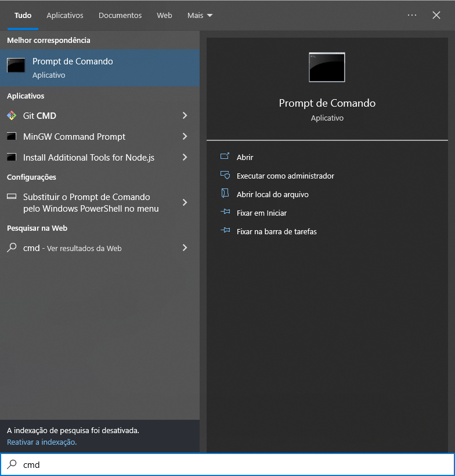Open the Mais dropdown filter

[x=200, y=16]
